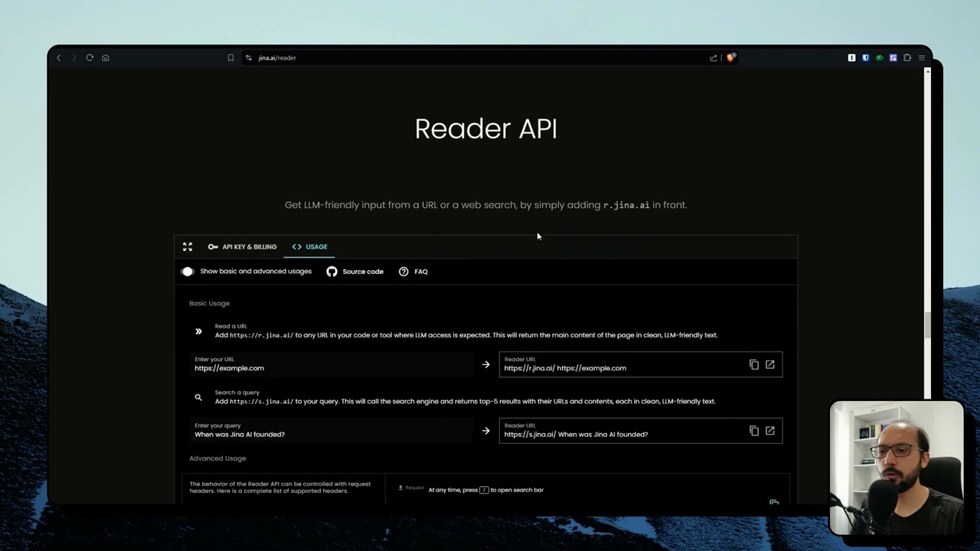The height and width of the screenshot is (551, 980).
Task: Open the s.jina.ai Reader URL in new tab
Action: [770, 431]
